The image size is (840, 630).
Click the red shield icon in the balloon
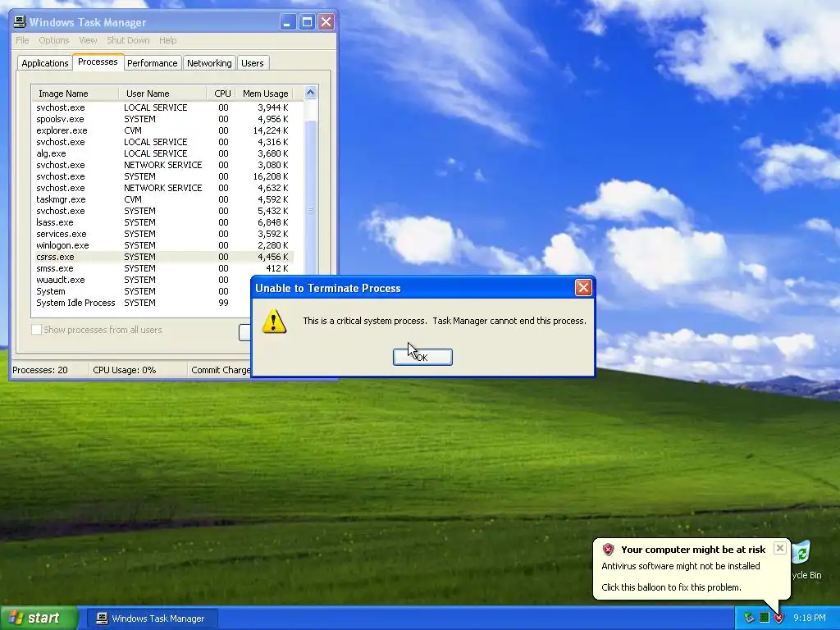[608, 550]
